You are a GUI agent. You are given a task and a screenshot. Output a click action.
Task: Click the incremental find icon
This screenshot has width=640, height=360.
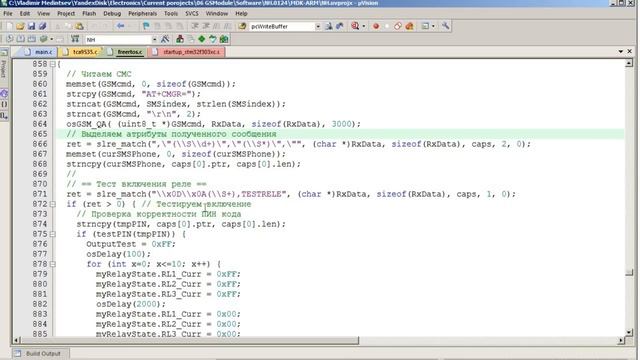(340, 26)
